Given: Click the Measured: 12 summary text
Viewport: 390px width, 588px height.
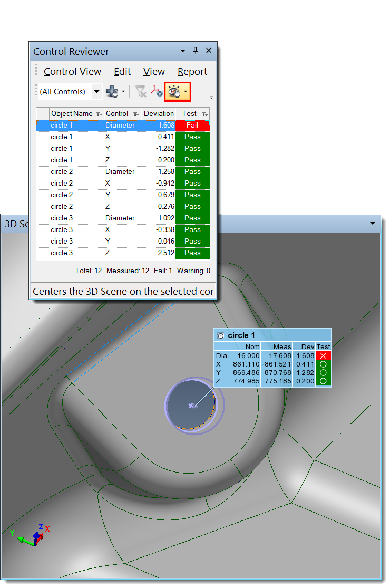Looking at the screenshot, I should click(128, 271).
